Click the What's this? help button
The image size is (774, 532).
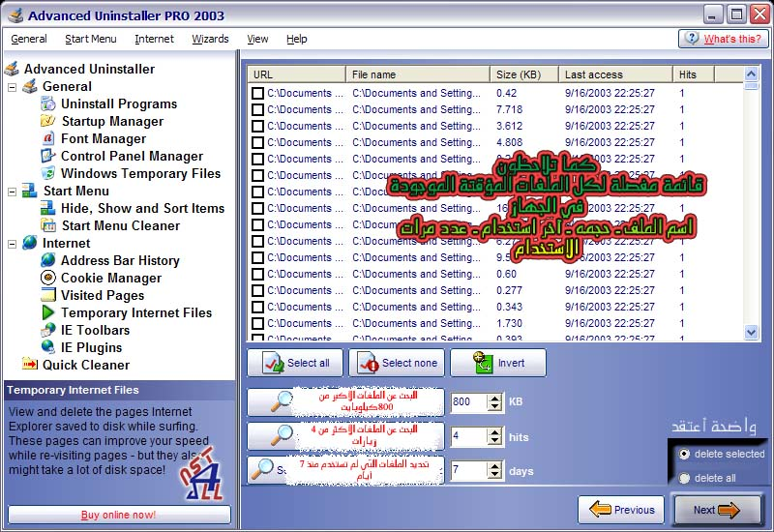click(x=723, y=39)
